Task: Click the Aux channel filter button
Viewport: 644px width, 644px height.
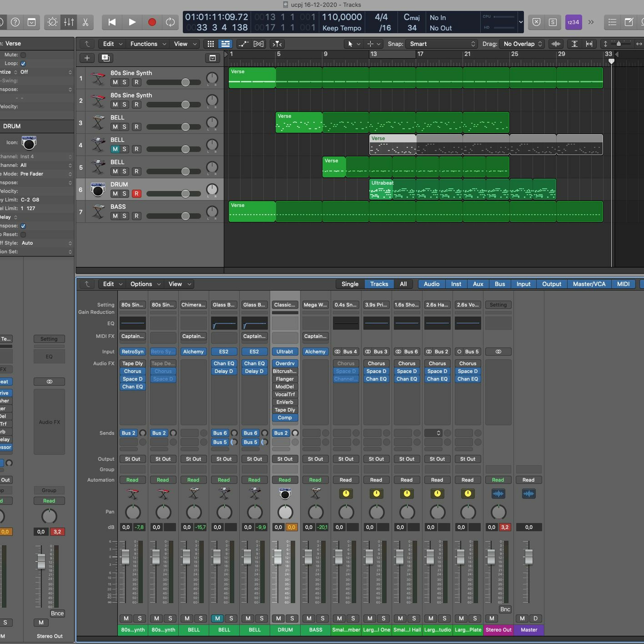Action: pyautogui.click(x=478, y=284)
